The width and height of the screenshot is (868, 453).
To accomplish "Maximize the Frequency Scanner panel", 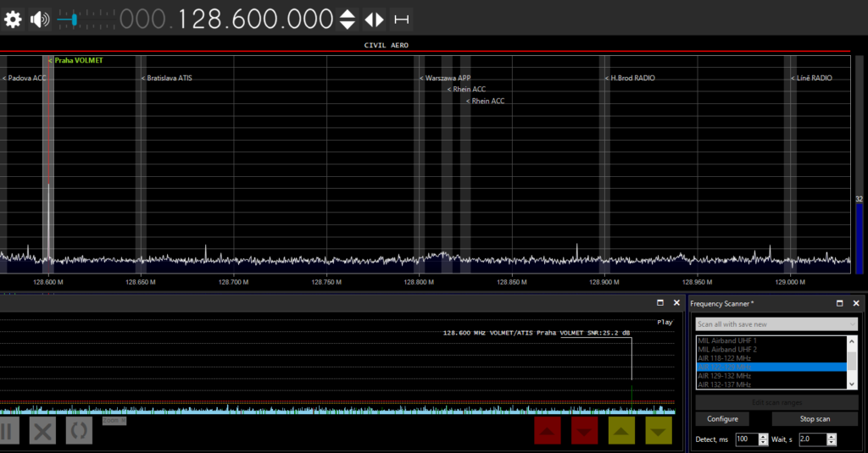I will 840,303.
